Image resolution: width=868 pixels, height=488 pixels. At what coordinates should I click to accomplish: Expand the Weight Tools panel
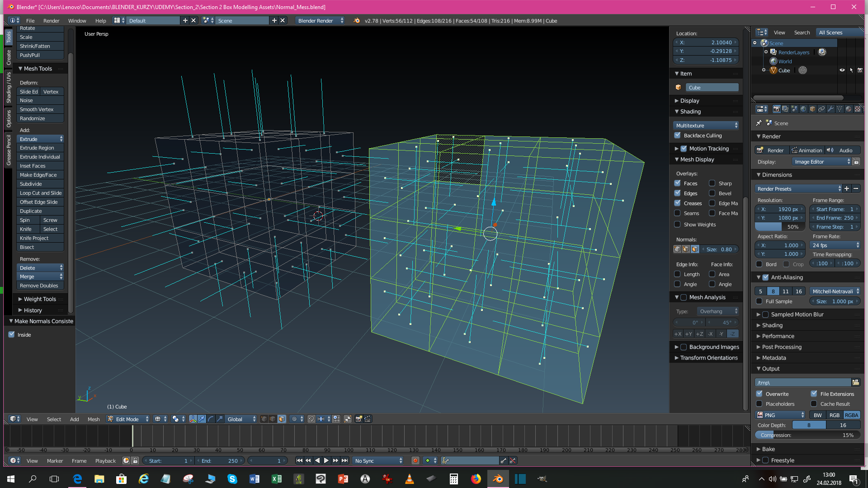[40, 299]
